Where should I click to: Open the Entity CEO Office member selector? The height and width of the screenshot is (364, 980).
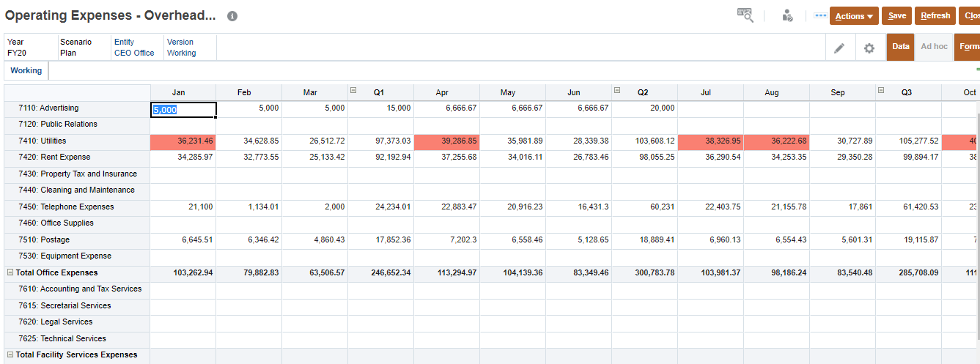[134, 53]
